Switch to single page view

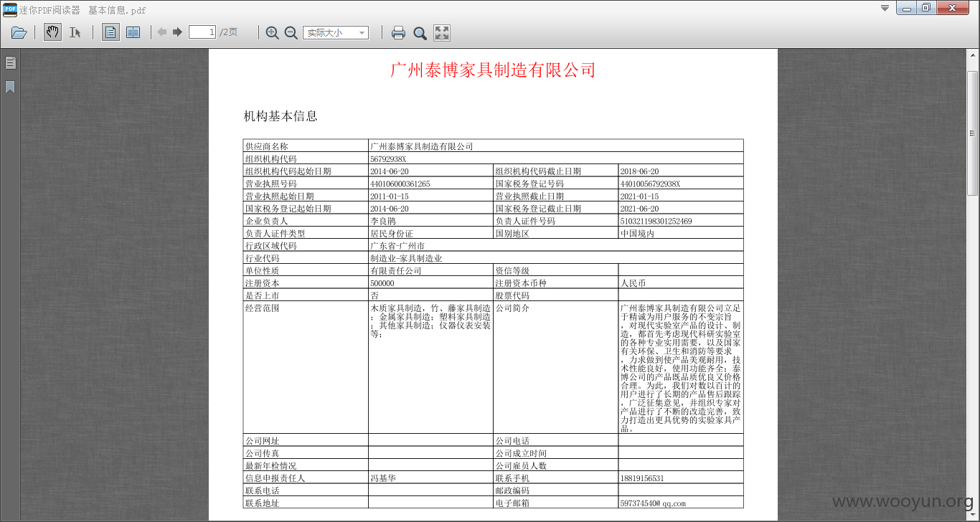click(x=110, y=32)
